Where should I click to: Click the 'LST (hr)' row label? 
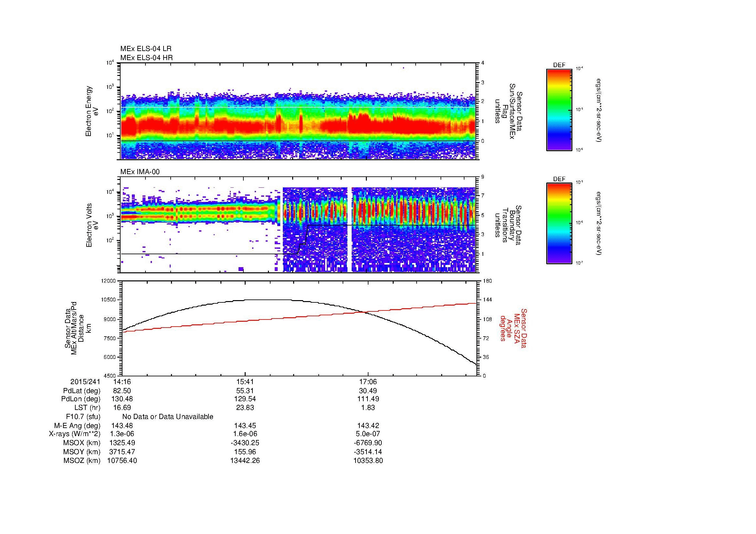coord(87,408)
